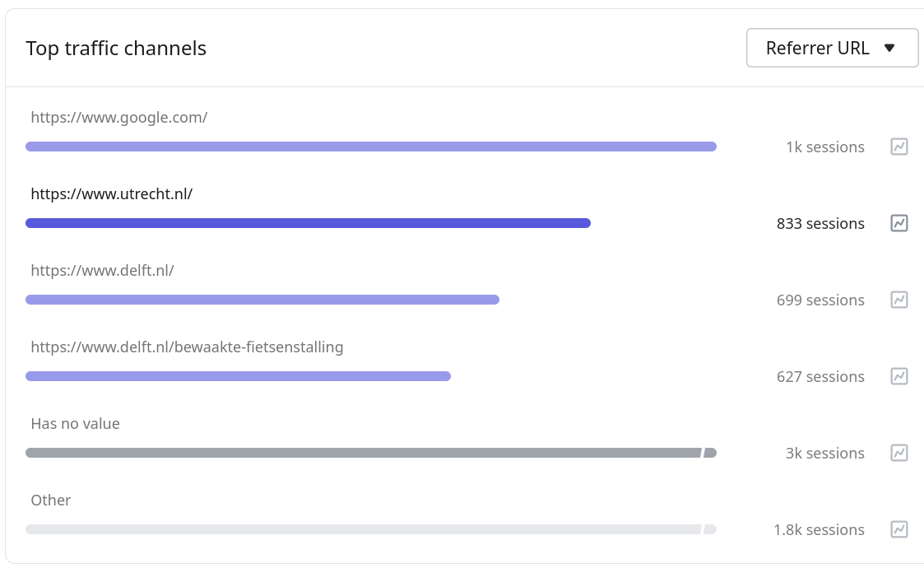Screen dimensions: 924x568
Task: Click the gray Has no value bar
Action: [x=362, y=453]
